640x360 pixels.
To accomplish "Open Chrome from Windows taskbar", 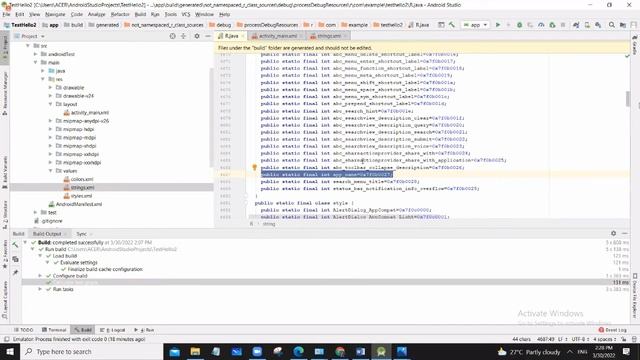I will 340,351.
